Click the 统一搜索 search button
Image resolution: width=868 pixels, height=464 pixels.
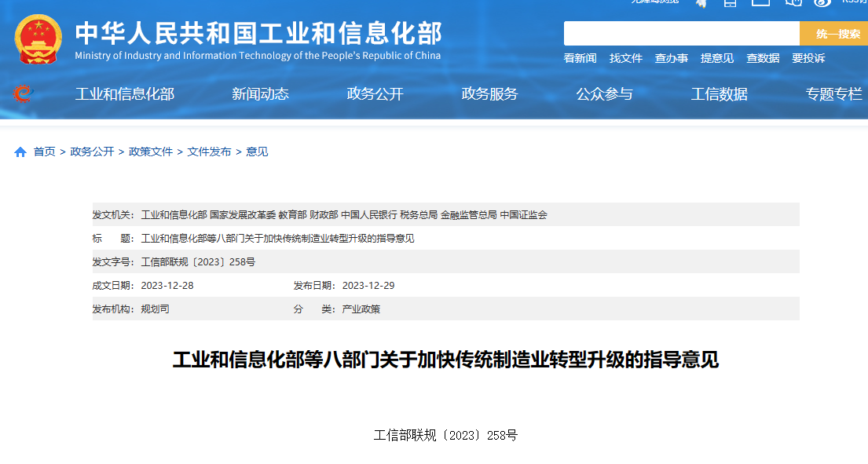[834, 34]
